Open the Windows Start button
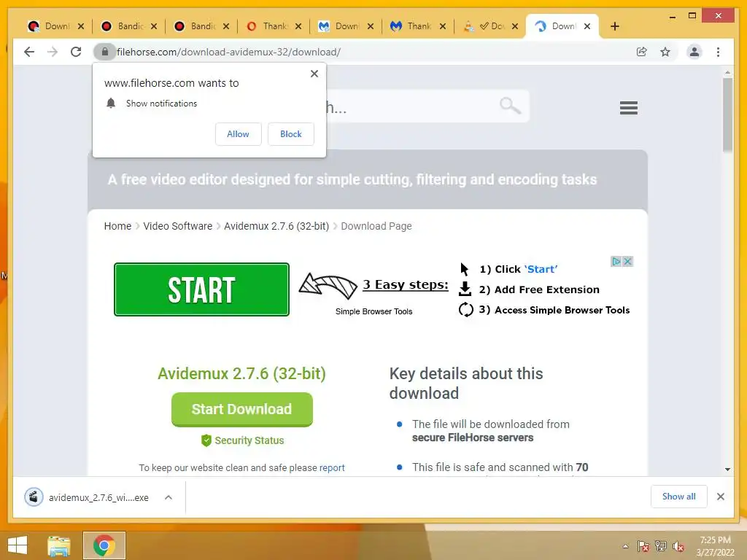The width and height of the screenshot is (747, 560). (x=18, y=545)
